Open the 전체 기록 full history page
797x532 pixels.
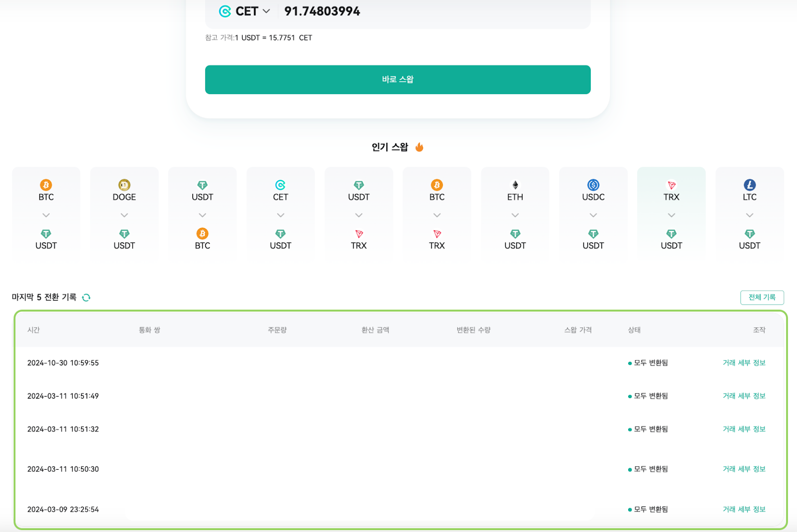762,297
